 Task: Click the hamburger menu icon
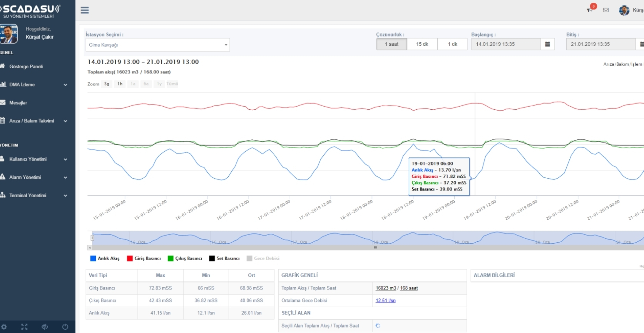85,10
